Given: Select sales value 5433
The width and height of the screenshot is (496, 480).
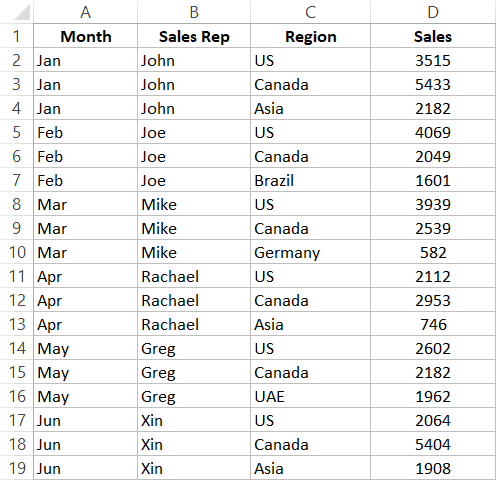Looking at the screenshot, I should 433,84.
